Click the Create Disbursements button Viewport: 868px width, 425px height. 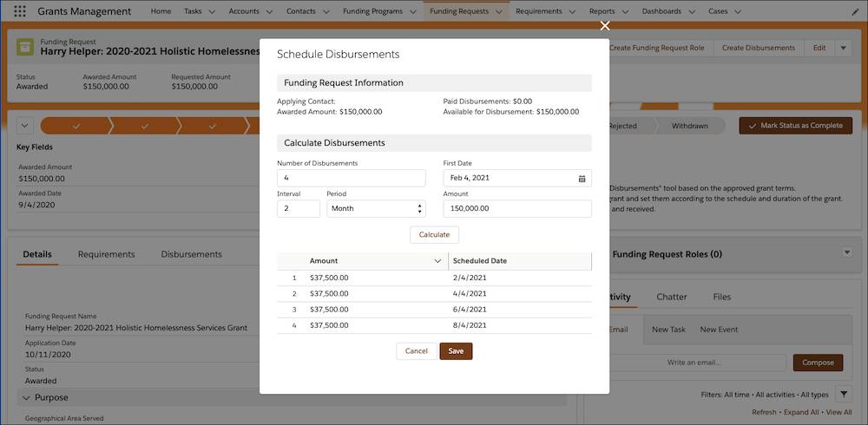pyautogui.click(x=759, y=49)
